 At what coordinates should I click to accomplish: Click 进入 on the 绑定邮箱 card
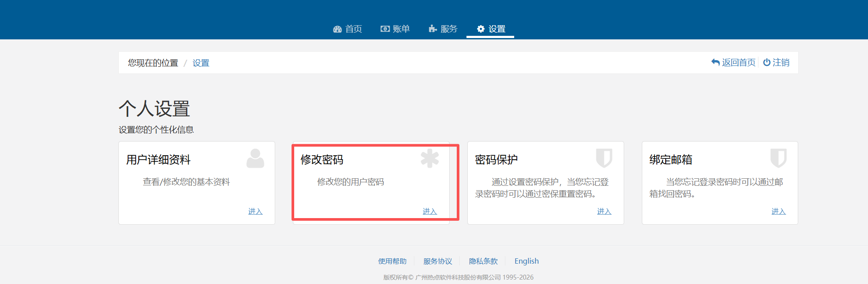pyautogui.click(x=778, y=211)
